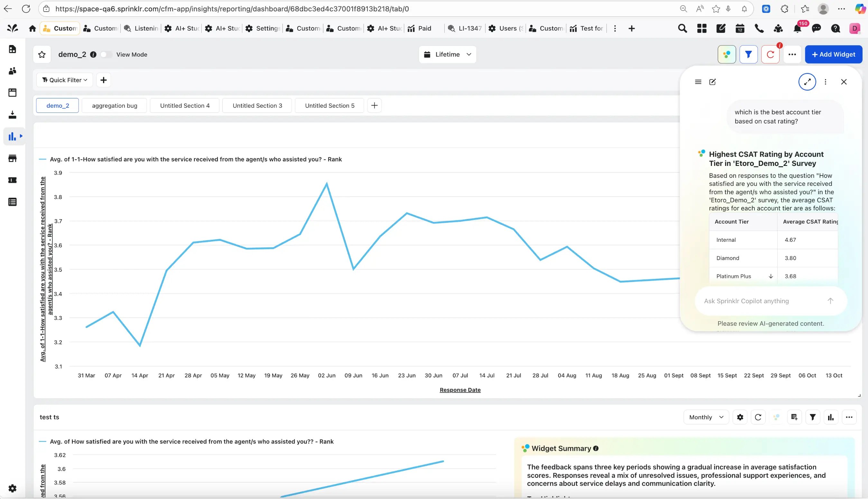Switch to aggregation bug section tab
The image size is (868, 499).
point(115,105)
